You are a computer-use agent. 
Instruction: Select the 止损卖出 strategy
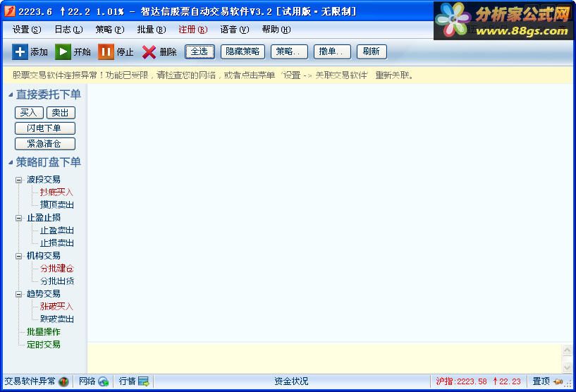57,243
